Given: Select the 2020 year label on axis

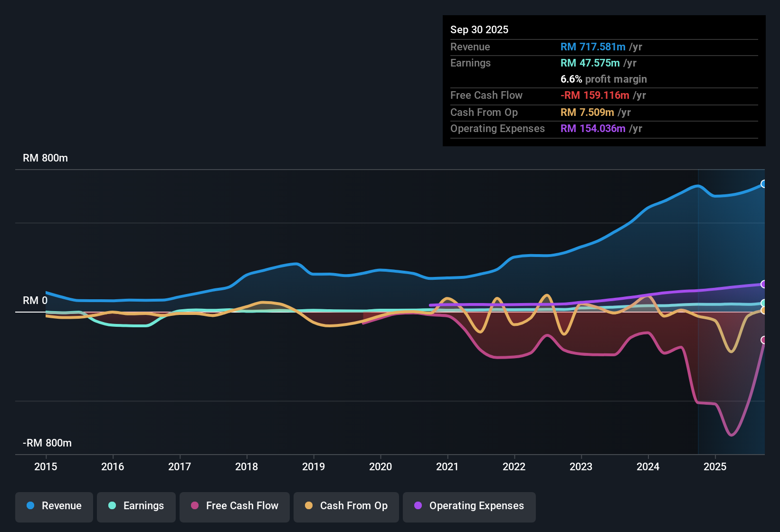Looking at the screenshot, I should tap(380, 467).
